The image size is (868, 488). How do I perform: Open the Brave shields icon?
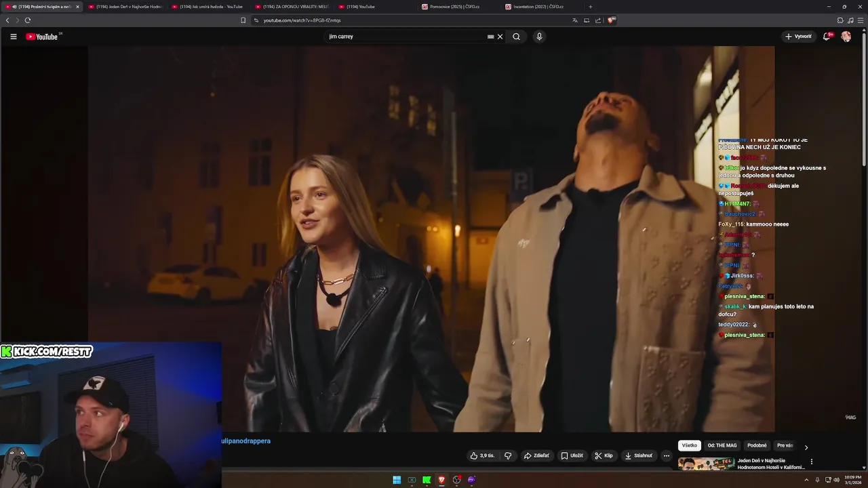coord(611,20)
